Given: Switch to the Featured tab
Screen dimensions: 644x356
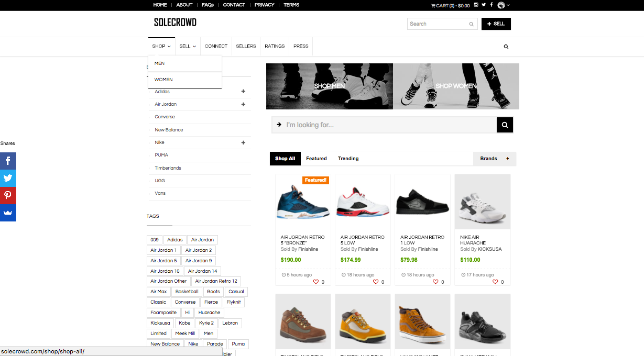Looking at the screenshot, I should click(316, 159).
